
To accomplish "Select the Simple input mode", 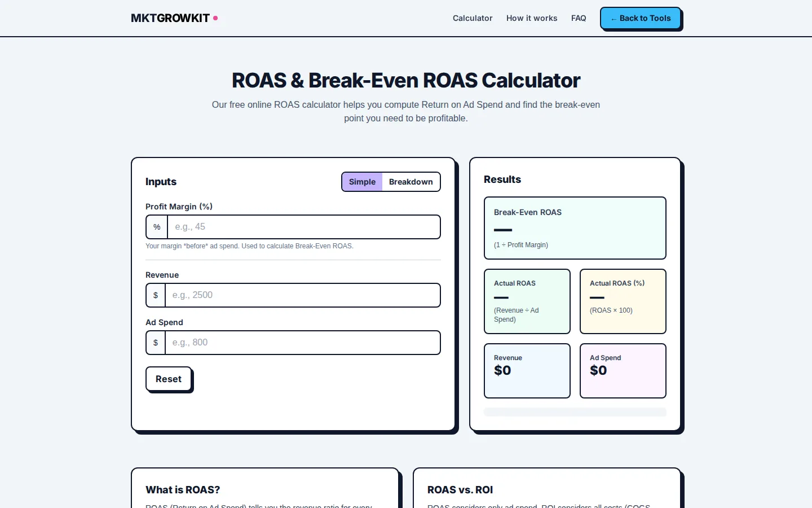I will click(362, 182).
